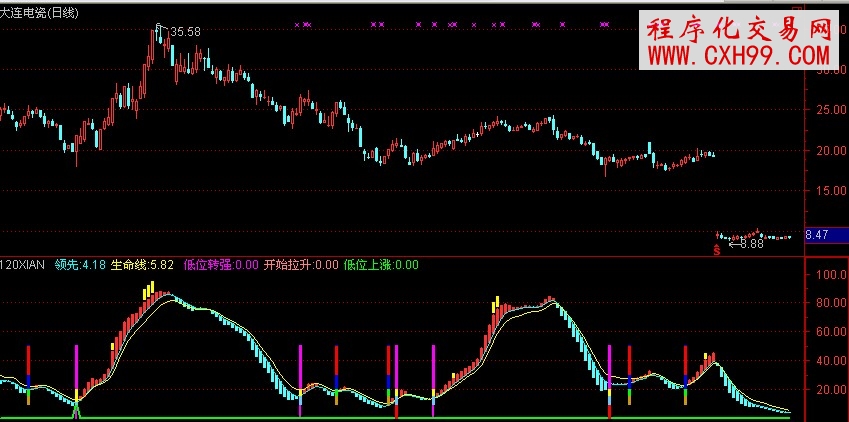Click the 25.00 price axis label
849x422 pixels.
click(x=828, y=111)
